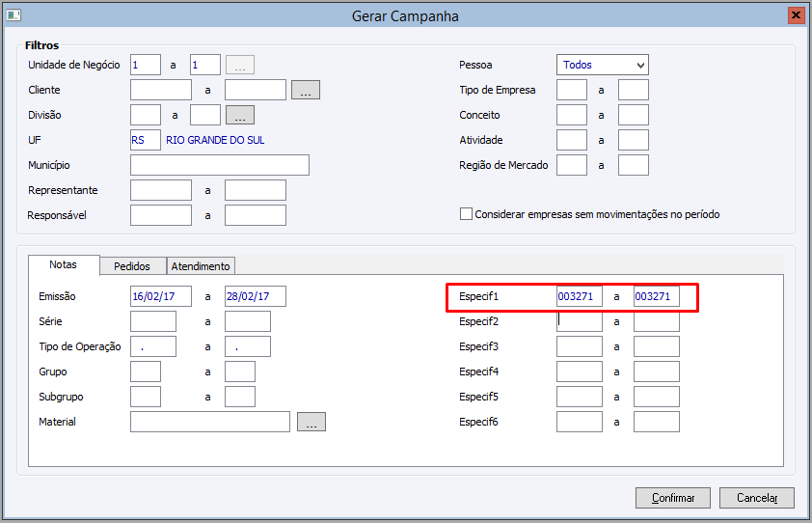Click the window icon in title bar

coord(14,15)
